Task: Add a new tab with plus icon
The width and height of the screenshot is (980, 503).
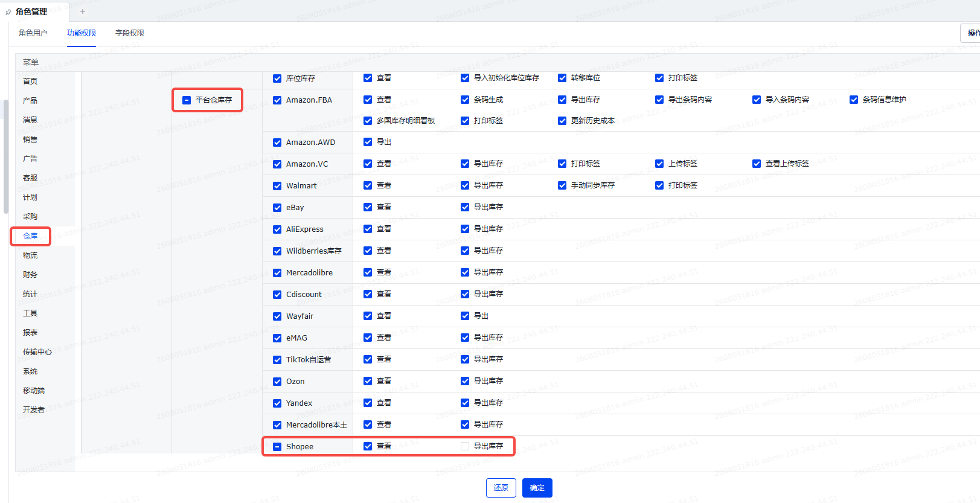Action: point(83,11)
